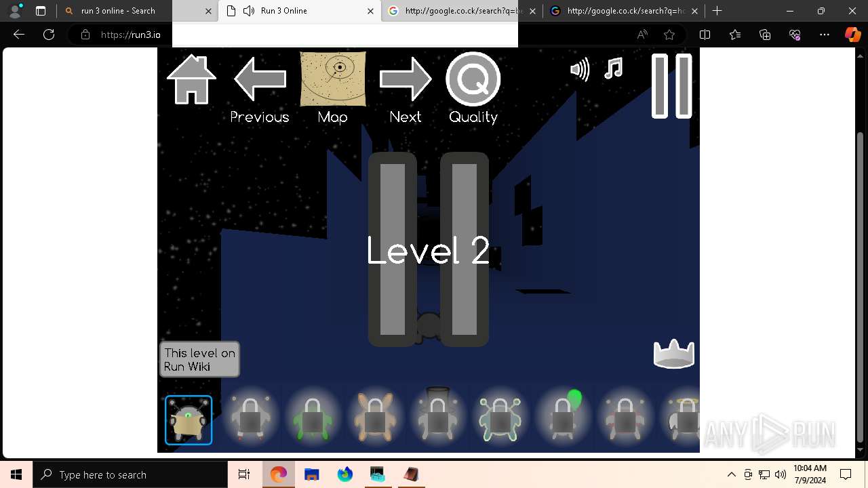This screenshot has height=488, width=868.
Task: Open browser Collections
Action: (x=765, y=35)
